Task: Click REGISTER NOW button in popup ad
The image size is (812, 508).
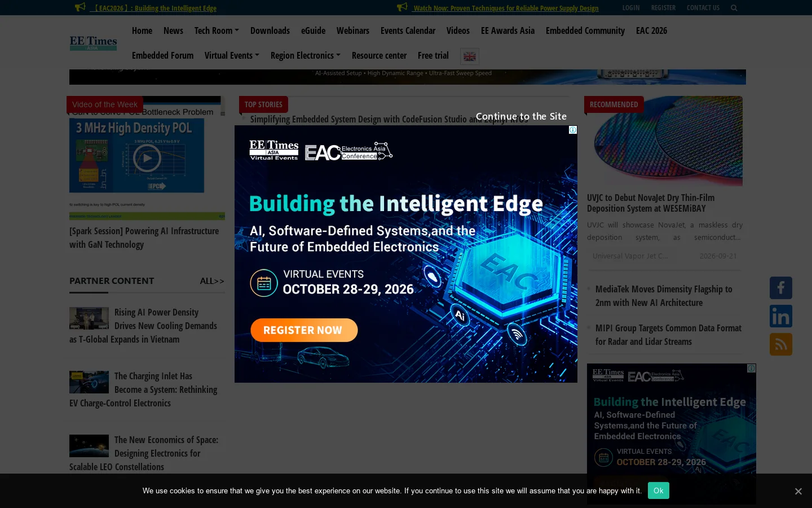Action: pos(304,330)
